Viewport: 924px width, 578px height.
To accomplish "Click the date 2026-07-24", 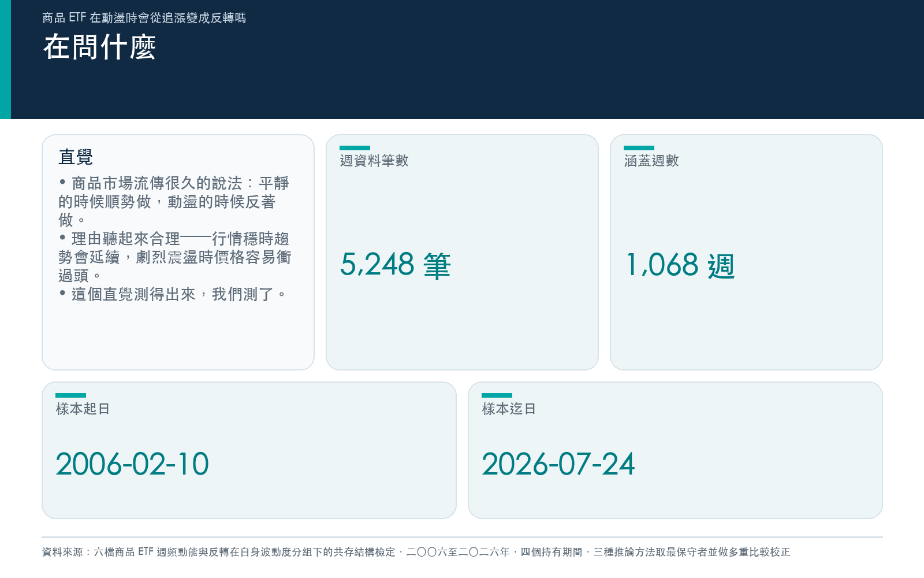I will click(558, 464).
